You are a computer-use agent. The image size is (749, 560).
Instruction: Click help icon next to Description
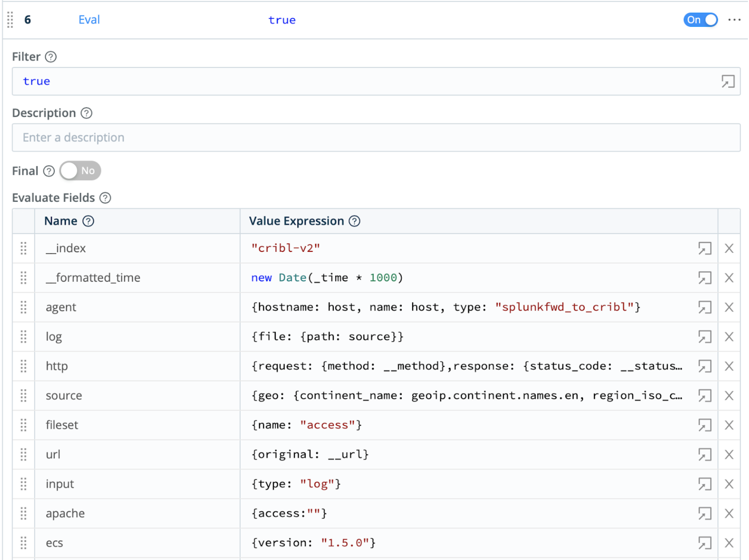(x=86, y=113)
